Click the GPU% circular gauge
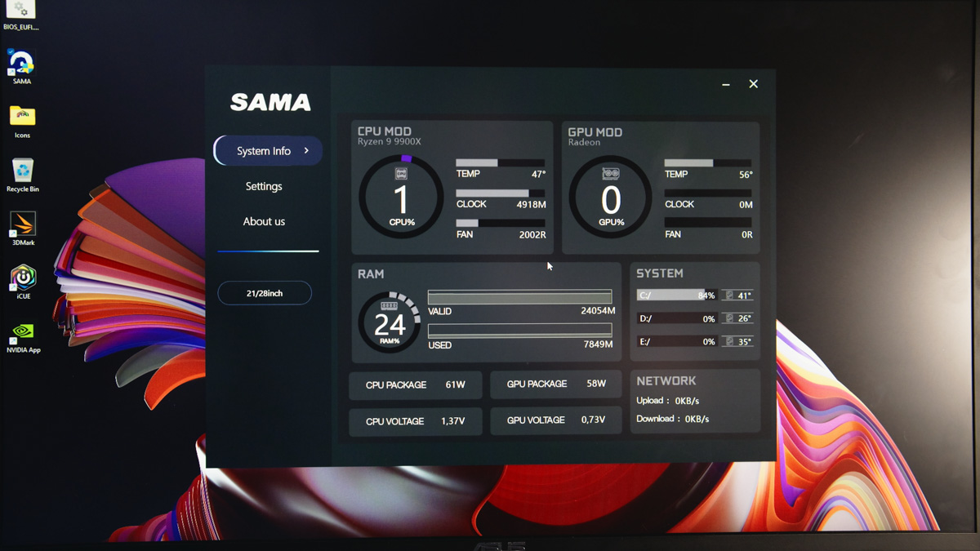980x551 pixels. (x=611, y=197)
